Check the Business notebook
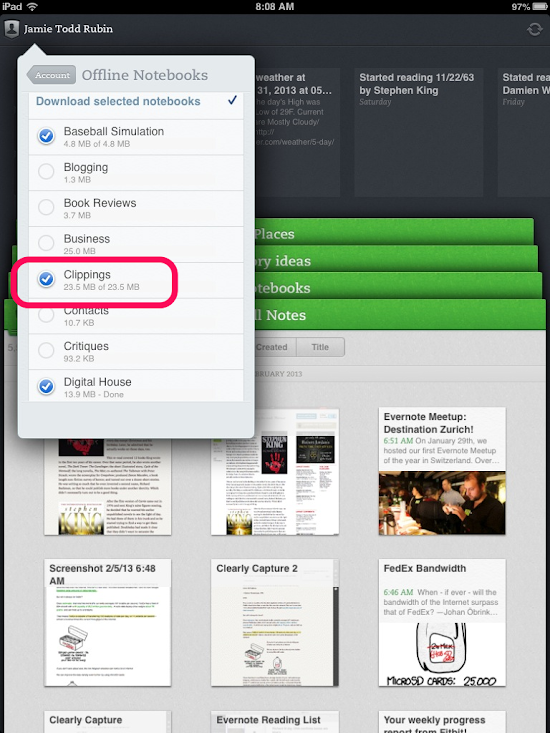 [46, 243]
